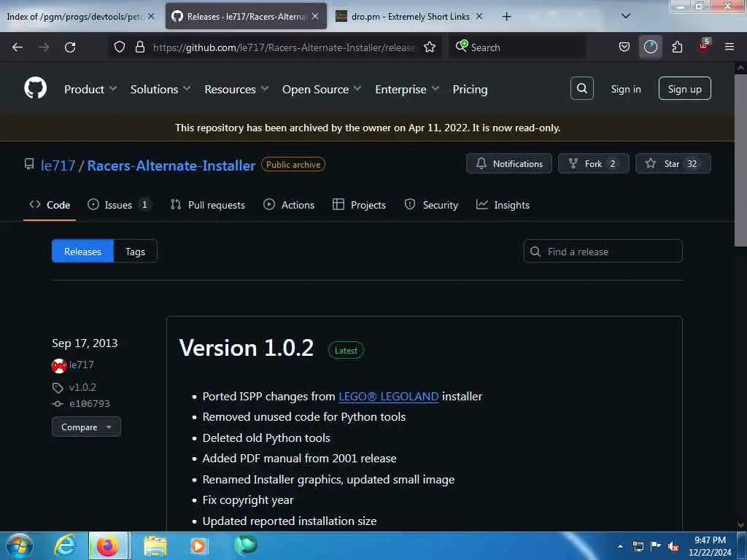The width and height of the screenshot is (747, 560).
Task: Open the Projects tab
Action: click(x=359, y=205)
